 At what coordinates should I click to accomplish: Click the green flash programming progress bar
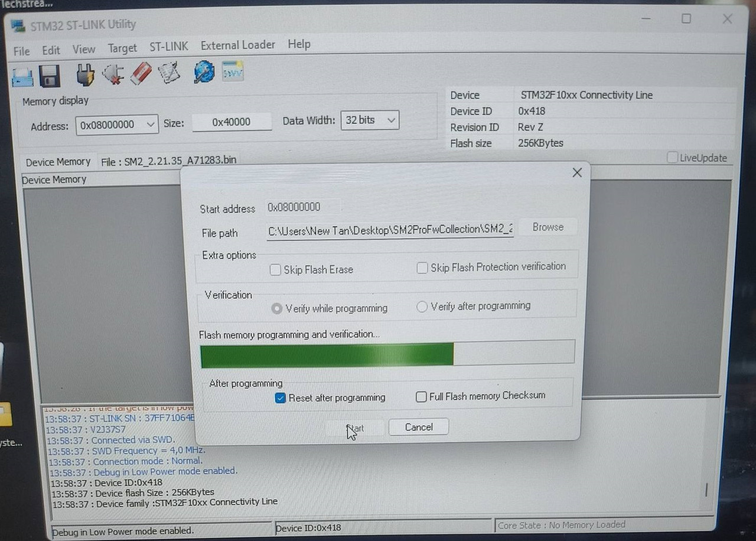tap(387, 353)
